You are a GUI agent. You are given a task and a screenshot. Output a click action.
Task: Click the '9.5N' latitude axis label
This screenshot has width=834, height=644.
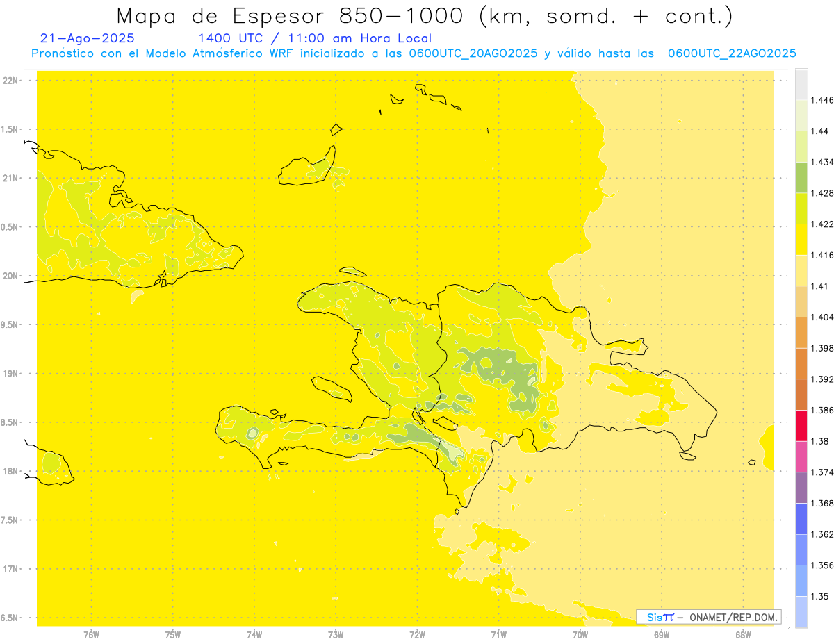10,324
